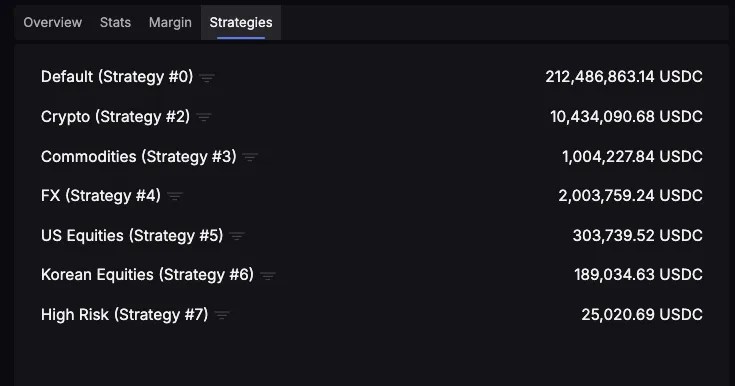The width and height of the screenshot is (735, 386).
Task: Click the 212,486,863.14 USDC balance
Action: click(x=624, y=76)
